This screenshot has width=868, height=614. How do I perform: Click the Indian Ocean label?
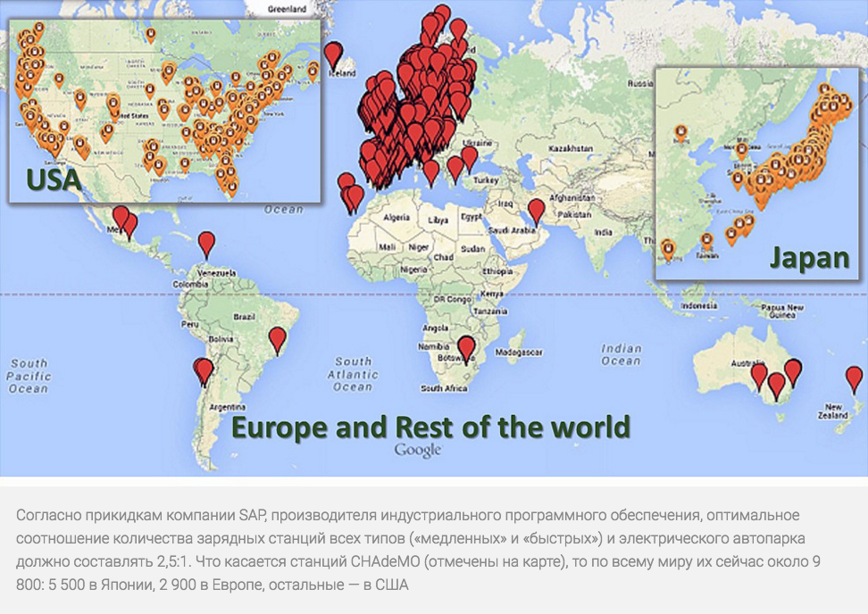(x=622, y=354)
